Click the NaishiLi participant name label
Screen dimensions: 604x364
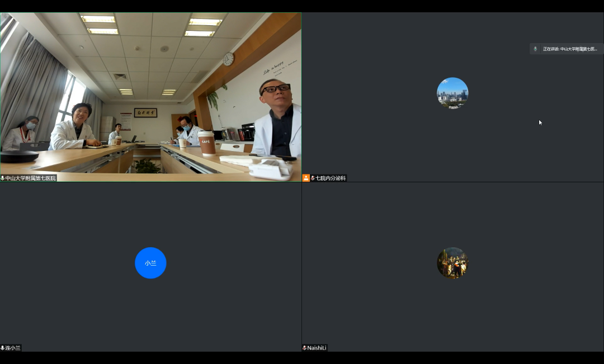pyautogui.click(x=317, y=348)
